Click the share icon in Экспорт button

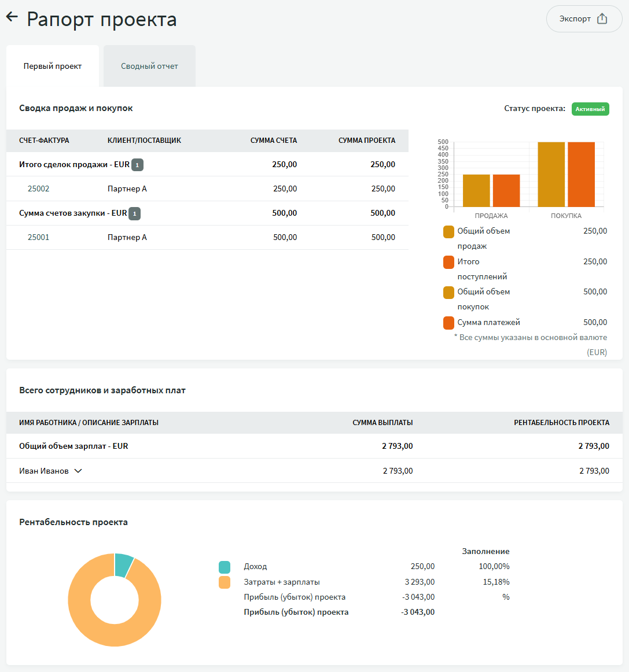[602, 19]
